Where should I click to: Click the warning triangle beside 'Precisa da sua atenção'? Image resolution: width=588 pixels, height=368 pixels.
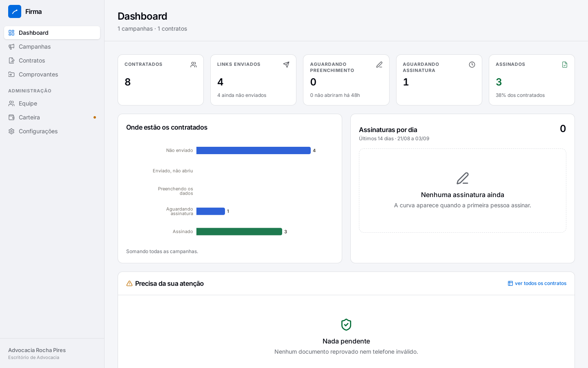(x=129, y=283)
